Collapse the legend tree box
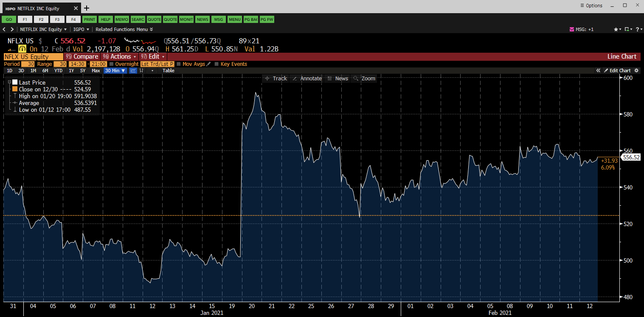The width and height of the screenshot is (644, 317). [x=9, y=82]
